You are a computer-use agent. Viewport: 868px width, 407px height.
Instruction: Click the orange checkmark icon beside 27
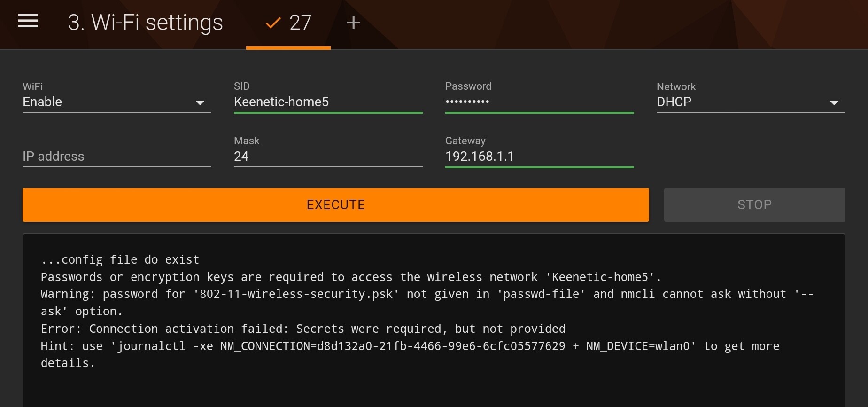coord(273,23)
